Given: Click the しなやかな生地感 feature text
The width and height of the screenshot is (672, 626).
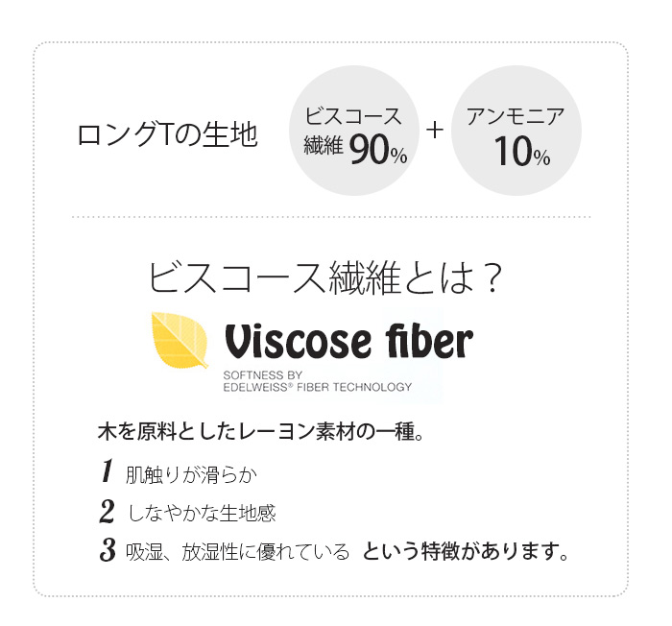Looking at the screenshot, I should coord(201,513).
